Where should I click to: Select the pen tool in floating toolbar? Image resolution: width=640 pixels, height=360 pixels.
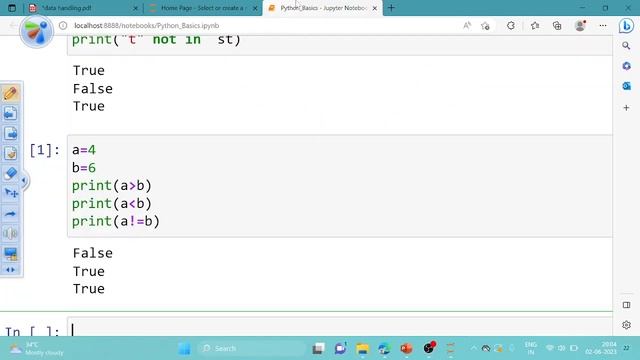10,93
